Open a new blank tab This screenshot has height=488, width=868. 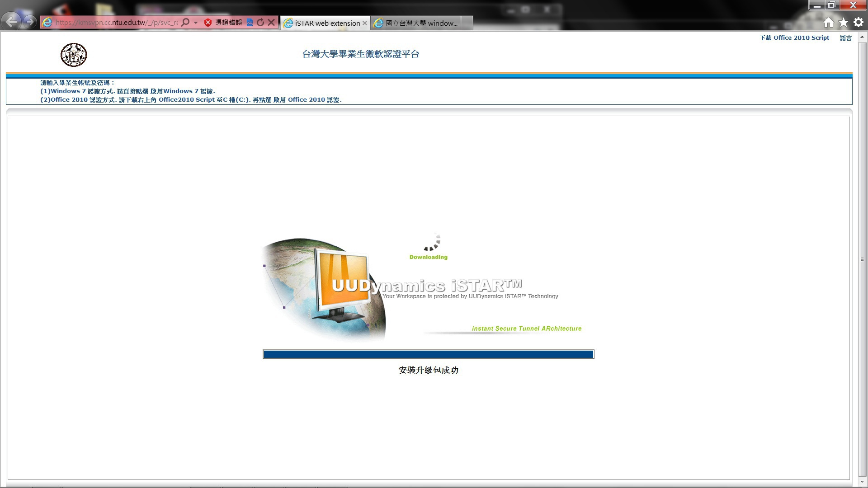coord(467,23)
